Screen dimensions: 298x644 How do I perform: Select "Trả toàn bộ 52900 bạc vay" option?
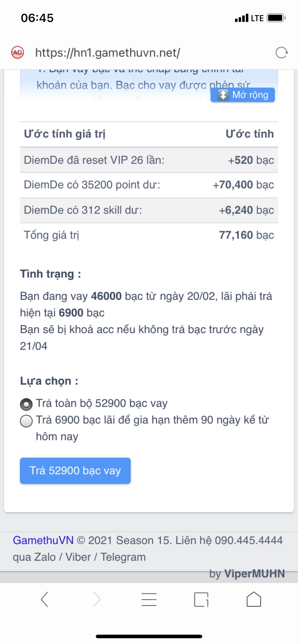point(26,404)
